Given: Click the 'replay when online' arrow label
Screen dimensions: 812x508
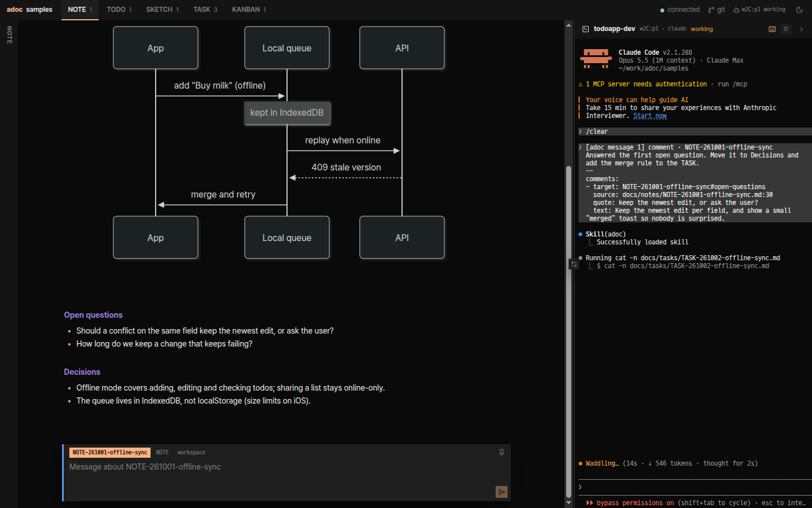Looking at the screenshot, I should coord(343,141).
